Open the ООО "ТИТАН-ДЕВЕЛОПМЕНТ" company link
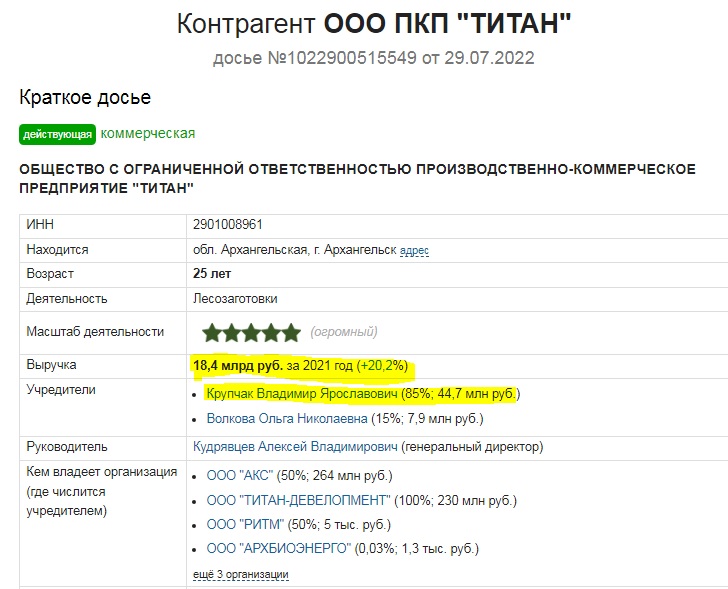728x589 pixels. (x=298, y=499)
